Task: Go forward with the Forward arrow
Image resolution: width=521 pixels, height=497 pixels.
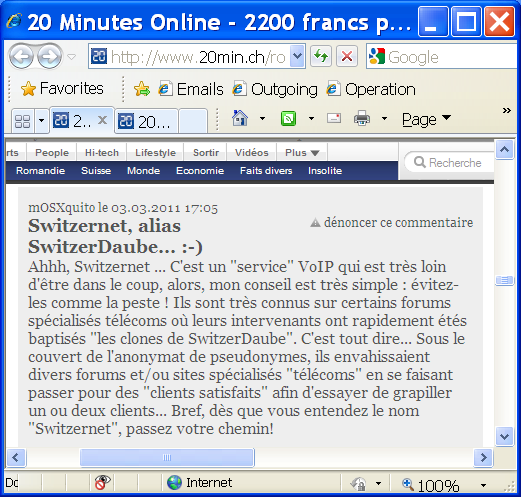Action: (x=49, y=56)
